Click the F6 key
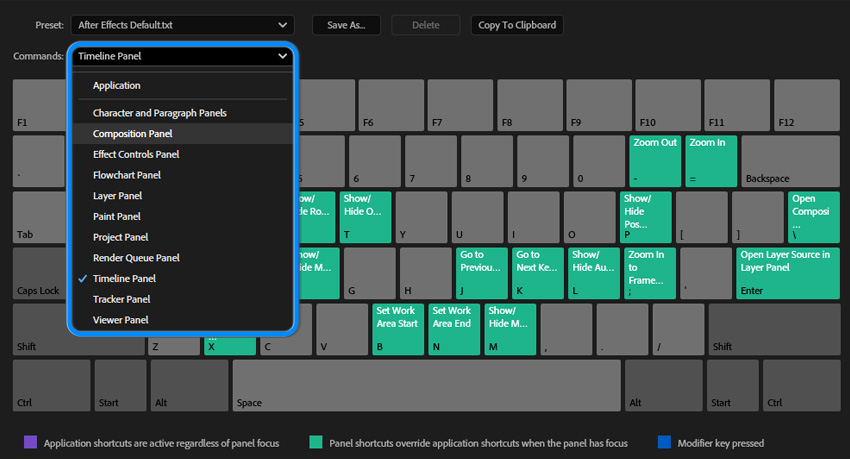The image size is (850, 459). 391,105
